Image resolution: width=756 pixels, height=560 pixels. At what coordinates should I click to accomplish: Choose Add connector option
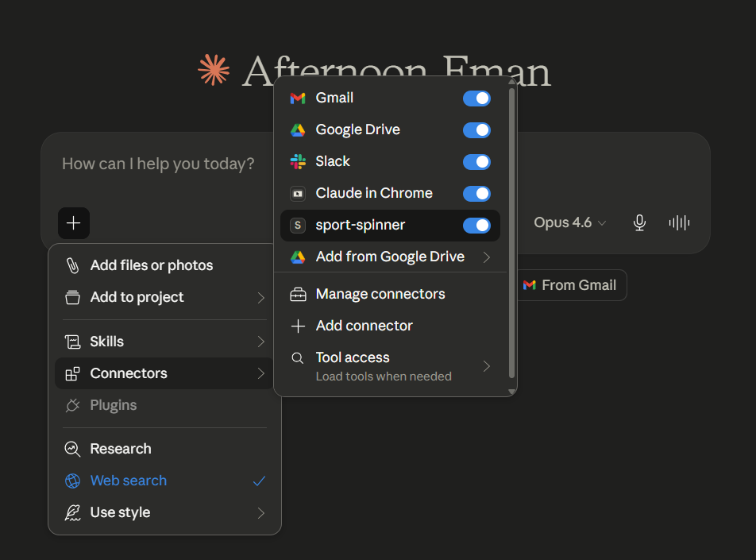[390, 326]
